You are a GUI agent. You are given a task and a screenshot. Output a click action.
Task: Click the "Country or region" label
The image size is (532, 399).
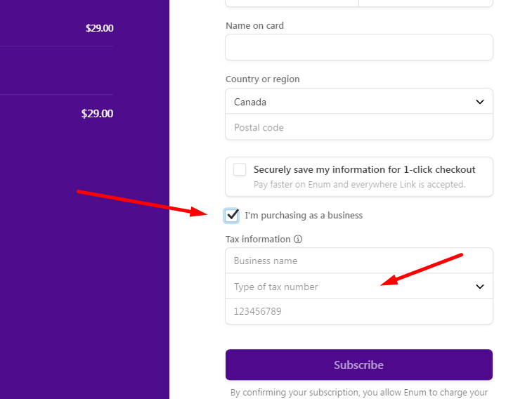pyautogui.click(x=263, y=79)
